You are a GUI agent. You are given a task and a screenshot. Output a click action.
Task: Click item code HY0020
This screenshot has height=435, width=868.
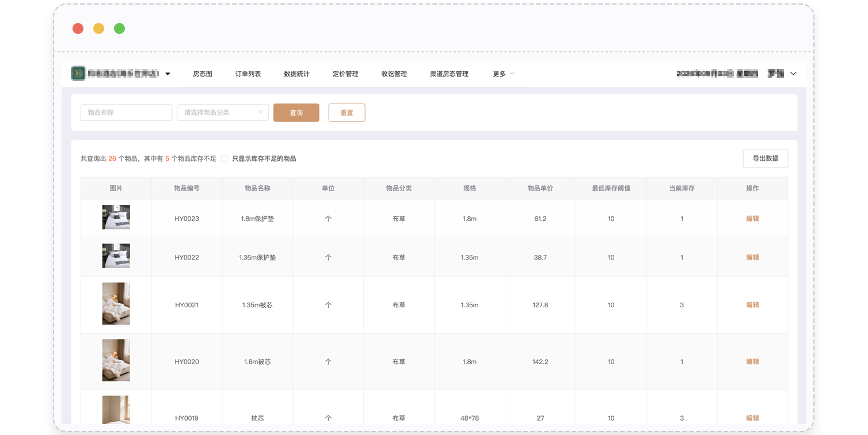pyautogui.click(x=186, y=362)
